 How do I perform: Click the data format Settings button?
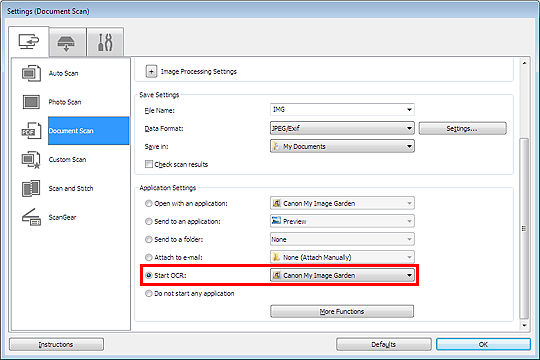pyautogui.click(x=463, y=128)
